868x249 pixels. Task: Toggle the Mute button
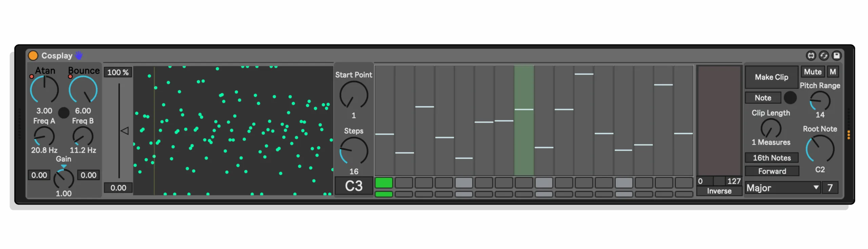click(x=812, y=72)
